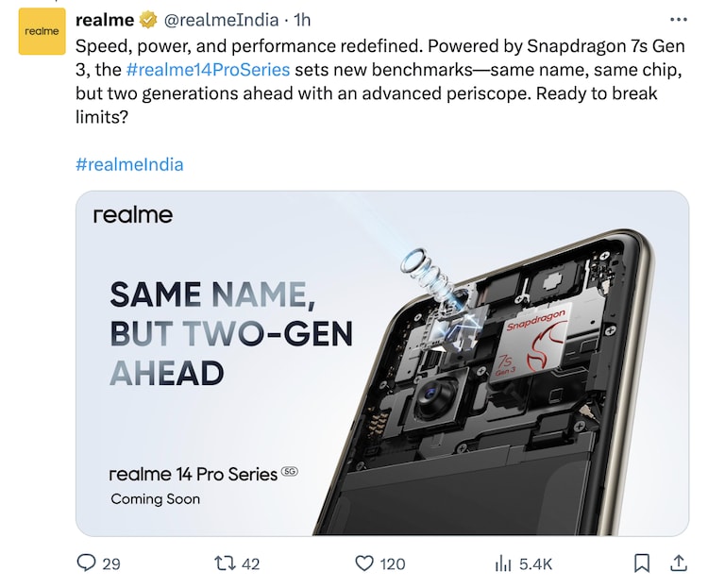Open the realme 14 Pro promo image

pos(381,363)
